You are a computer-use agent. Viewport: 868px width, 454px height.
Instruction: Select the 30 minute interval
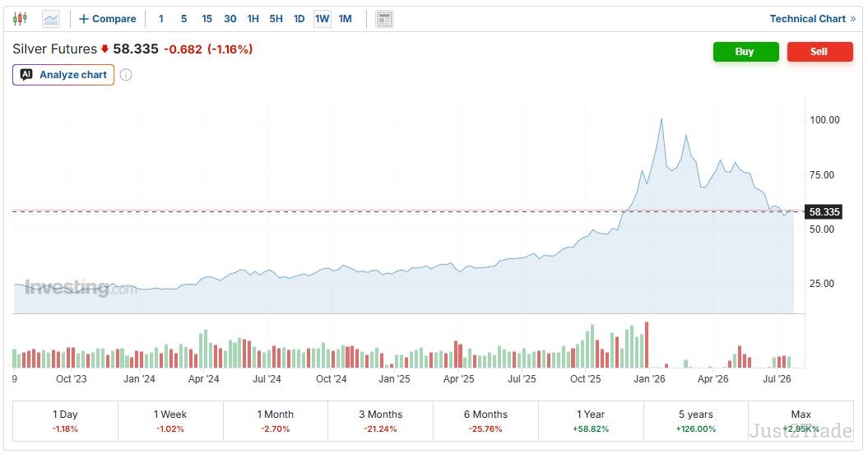(x=230, y=19)
